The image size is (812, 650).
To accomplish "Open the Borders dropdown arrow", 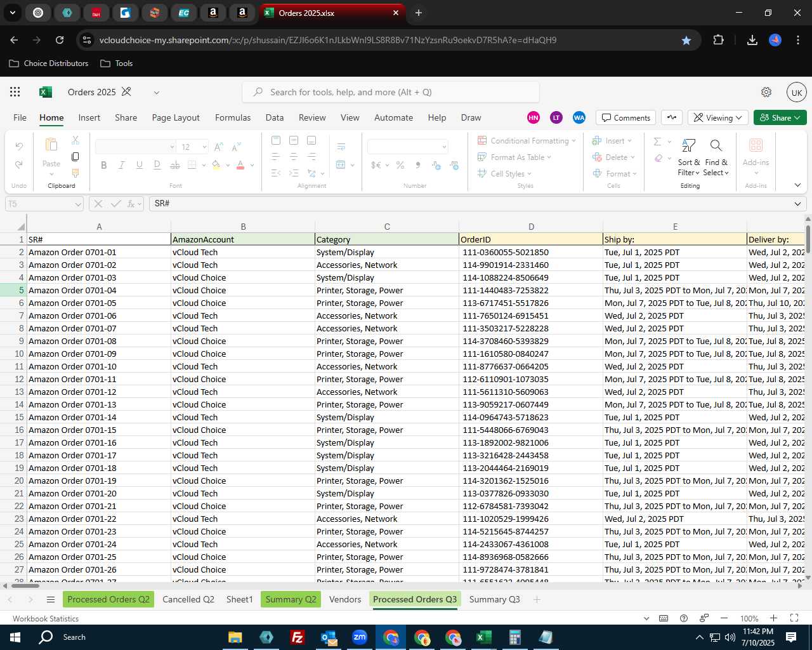I will 204,165.
